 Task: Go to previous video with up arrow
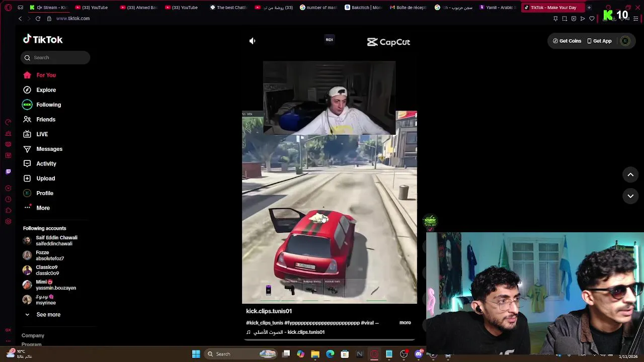(x=630, y=175)
